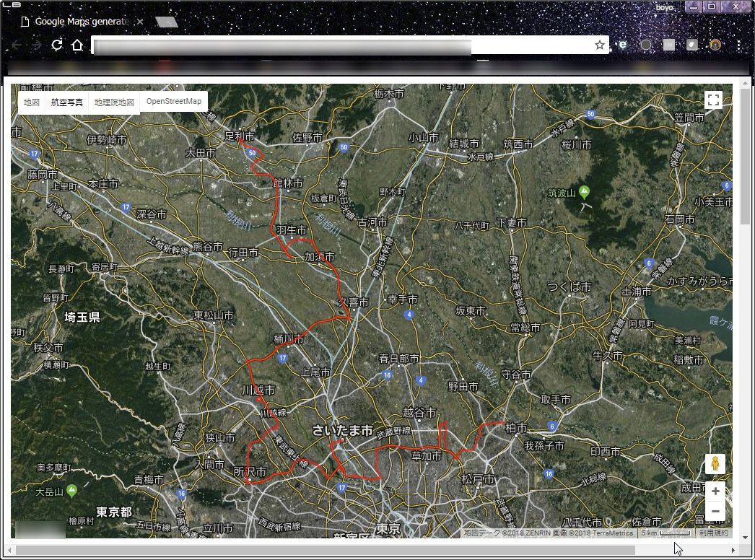Click the 館林市 label on the map
The height and width of the screenshot is (560, 755).
click(289, 183)
